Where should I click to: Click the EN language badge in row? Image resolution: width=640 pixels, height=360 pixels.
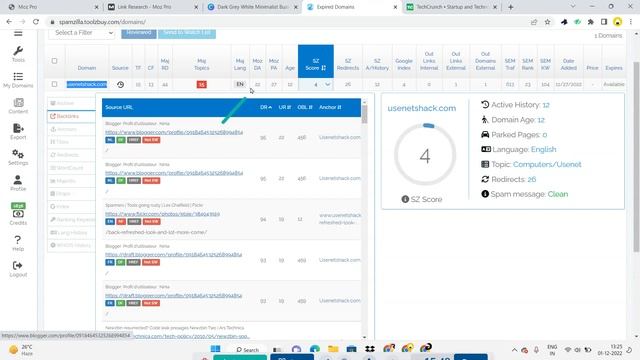click(x=240, y=84)
